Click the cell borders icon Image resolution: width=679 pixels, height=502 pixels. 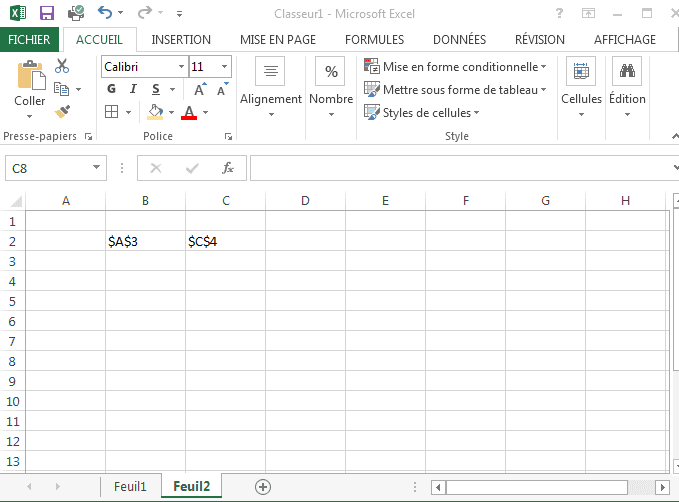pos(111,112)
